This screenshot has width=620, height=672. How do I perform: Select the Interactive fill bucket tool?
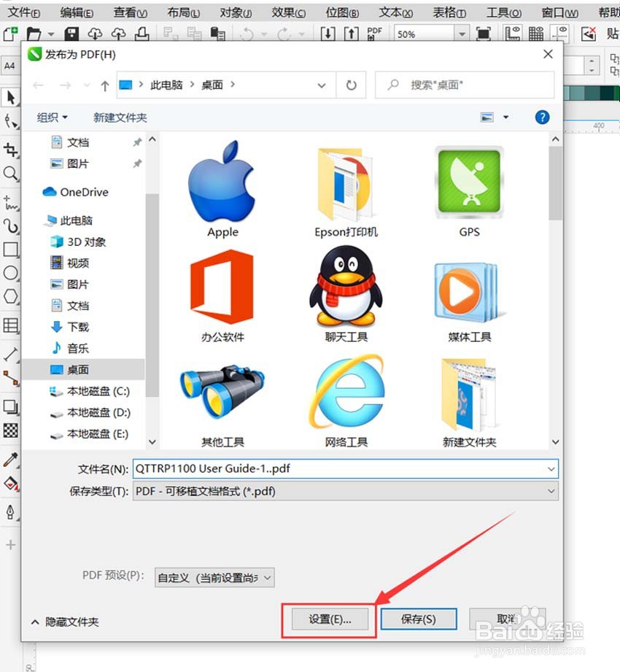(11, 484)
